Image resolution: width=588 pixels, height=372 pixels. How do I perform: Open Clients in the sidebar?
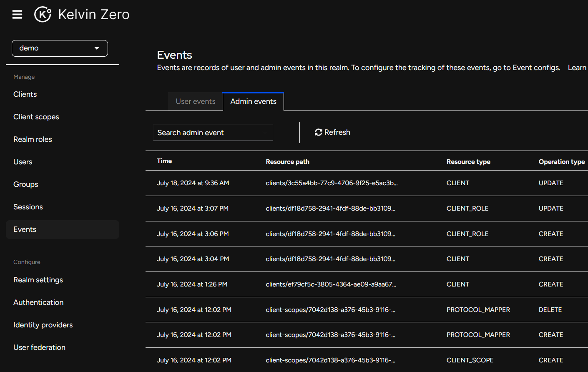[25, 94]
